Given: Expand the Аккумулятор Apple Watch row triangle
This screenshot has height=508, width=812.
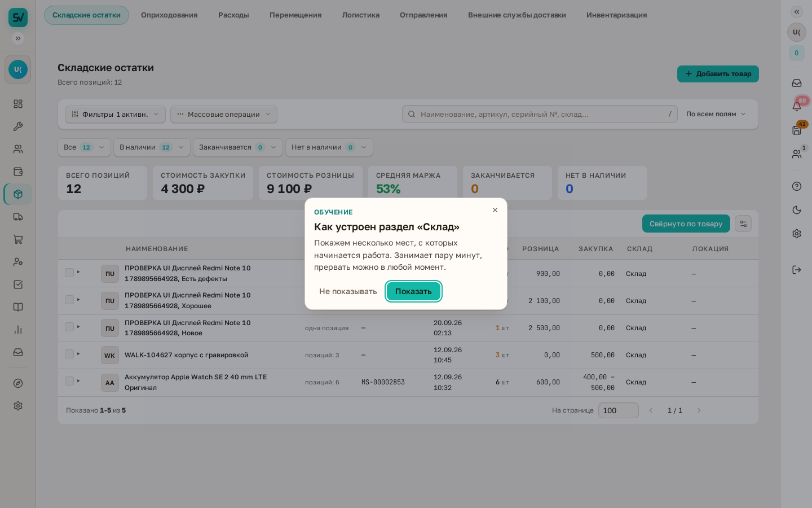Looking at the screenshot, I should (x=78, y=381).
